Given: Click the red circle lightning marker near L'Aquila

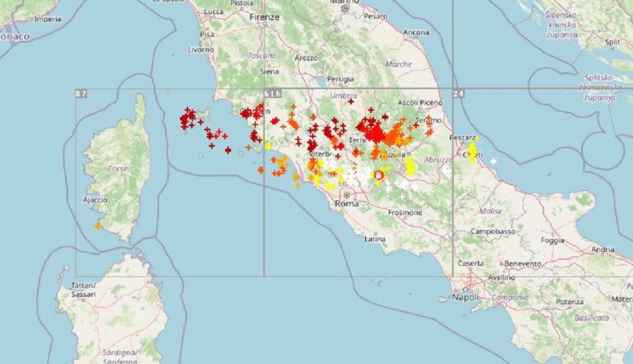Looking at the screenshot, I should (378, 175).
